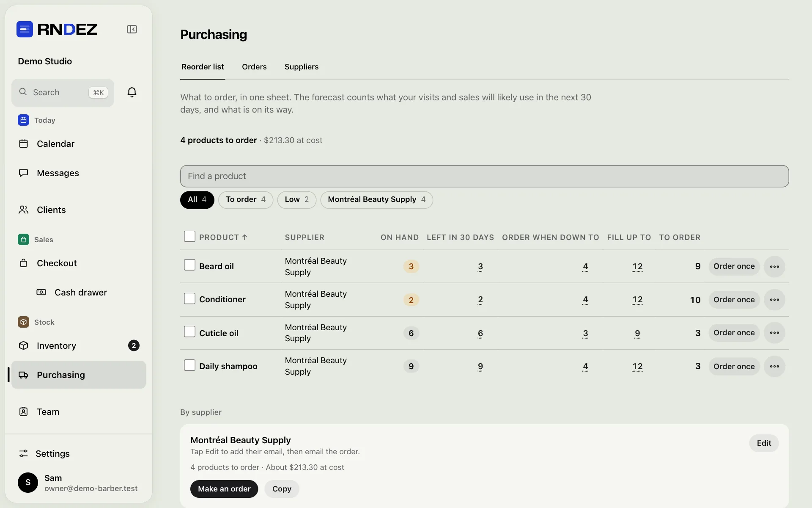The image size is (812, 508).
Task: Edit Cuticle oil order-when-down-to value 3
Action: tap(585, 334)
